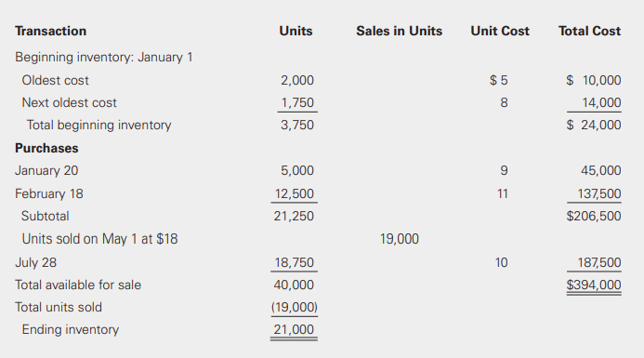Click the Beginning inventory: January 1 label

(x=103, y=57)
